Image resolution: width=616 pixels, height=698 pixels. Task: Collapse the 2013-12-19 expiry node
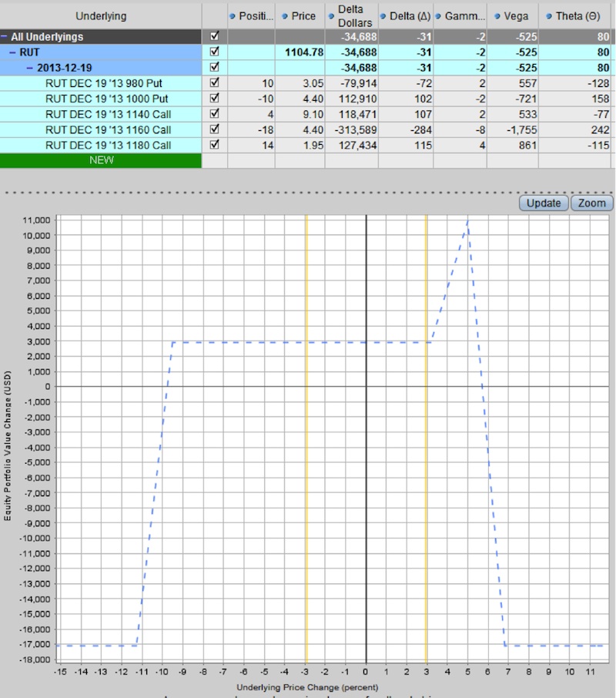pos(30,68)
